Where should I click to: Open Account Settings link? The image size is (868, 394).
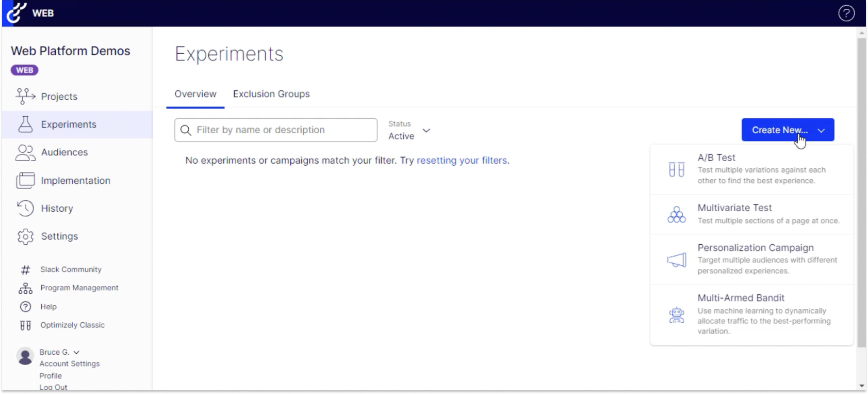click(x=70, y=364)
